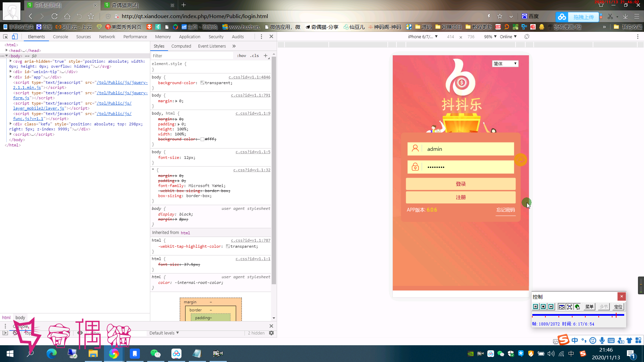Switch to Application tab
This screenshot has width=644, height=362.
click(190, 37)
